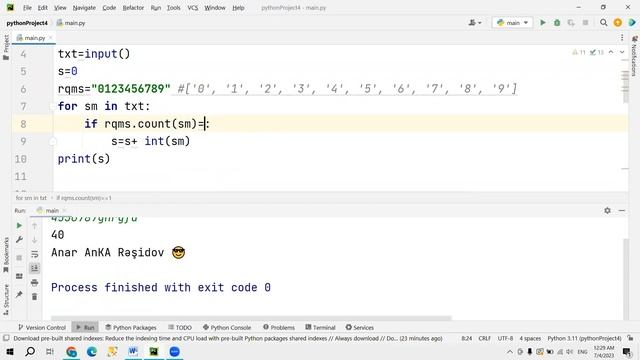Pin the Run tab
The width and height of the screenshot is (640, 360).
pos(19,294)
